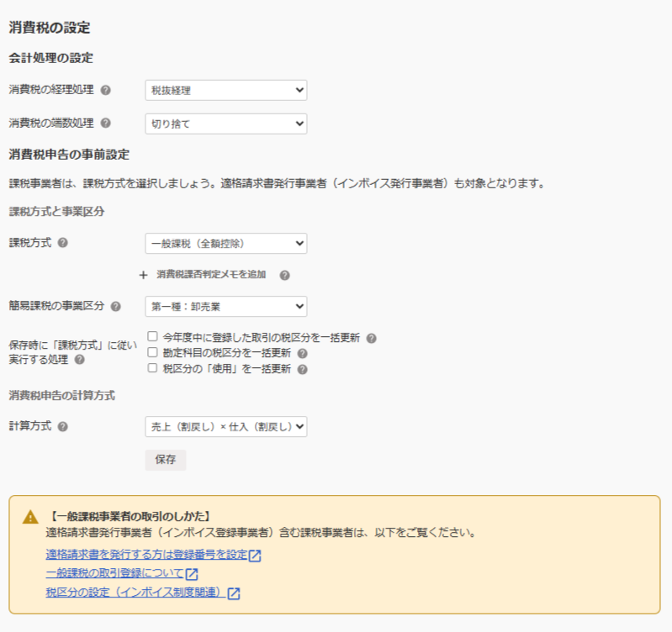Screen dimensions: 672x632
Task: Check 勘定科目の税区分を一括更新 option
Action: 153,353
